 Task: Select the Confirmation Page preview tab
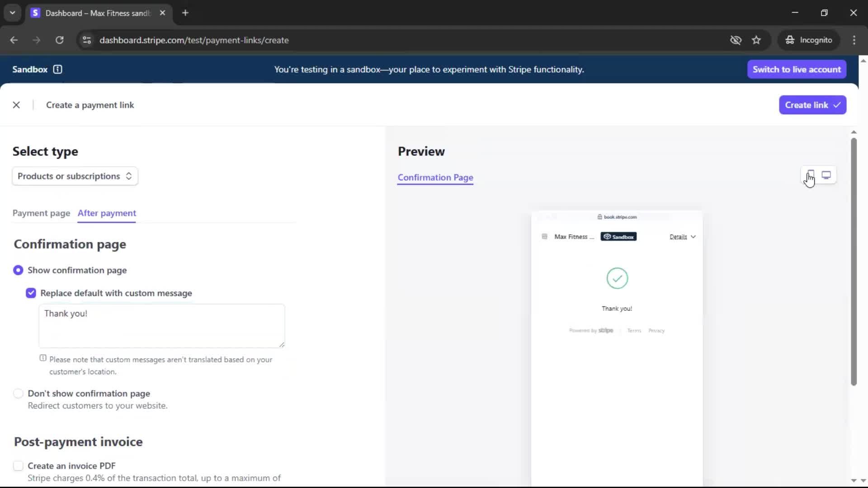point(435,178)
